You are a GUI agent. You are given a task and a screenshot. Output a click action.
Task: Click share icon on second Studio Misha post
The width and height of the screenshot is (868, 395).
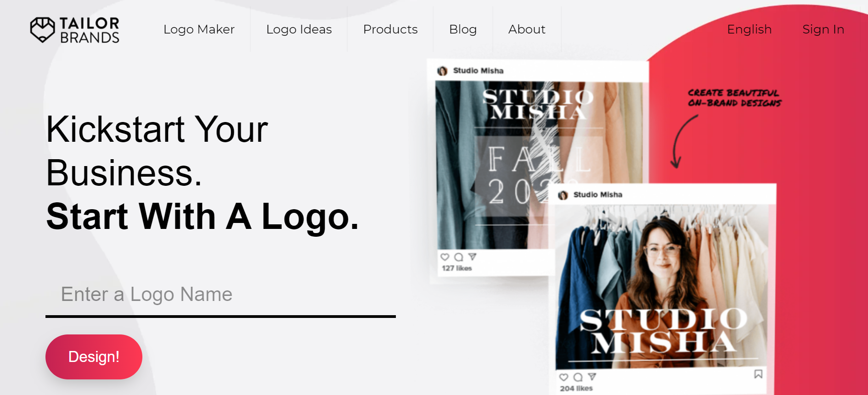(x=592, y=377)
